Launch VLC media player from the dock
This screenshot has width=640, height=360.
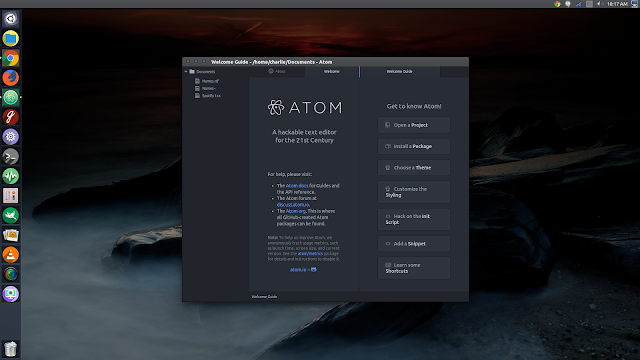[x=11, y=255]
